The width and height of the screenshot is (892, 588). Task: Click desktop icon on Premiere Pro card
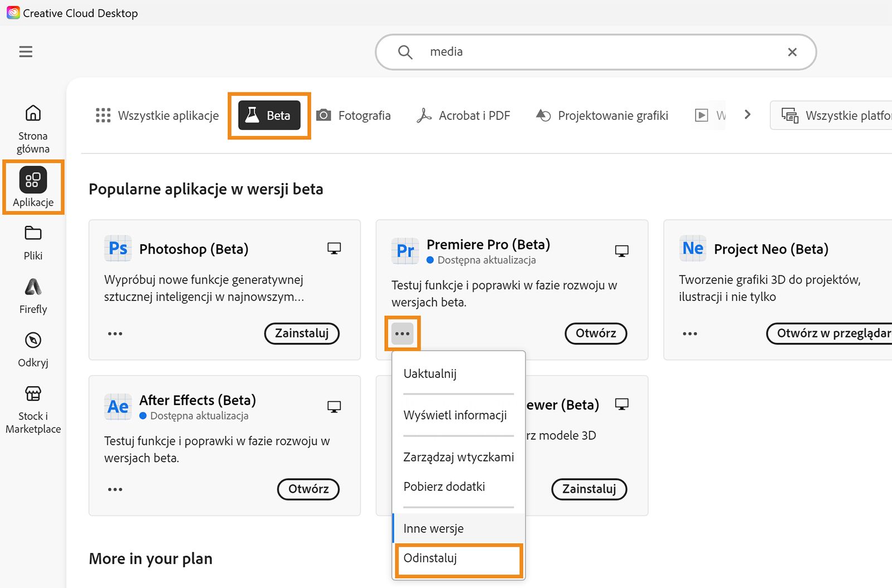click(x=622, y=251)
